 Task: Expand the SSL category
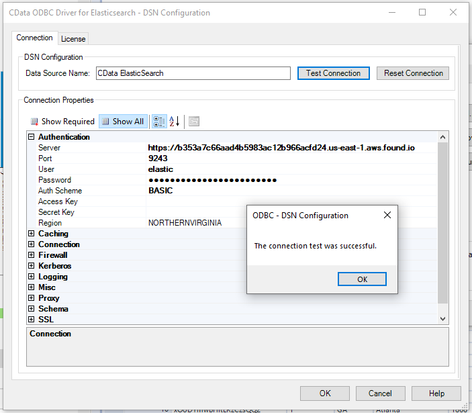click(x=31, y=319)
